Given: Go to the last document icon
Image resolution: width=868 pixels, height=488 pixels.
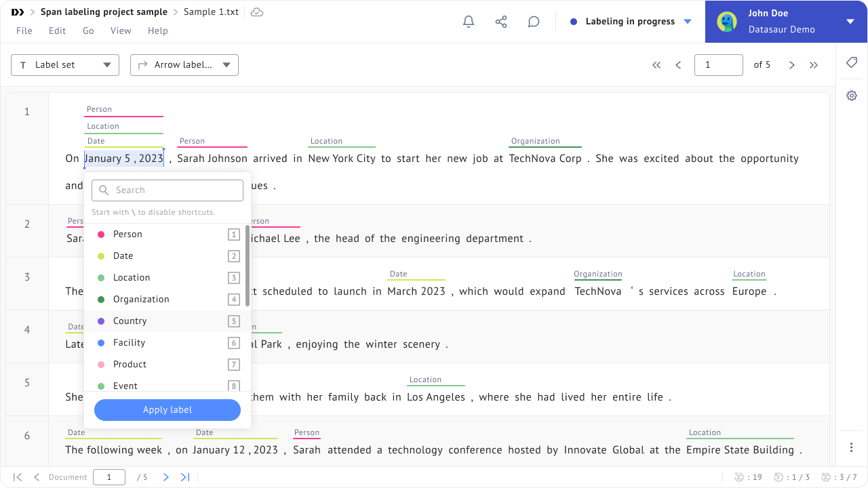Looking at the screenshot, I should [x=185, y=477].
